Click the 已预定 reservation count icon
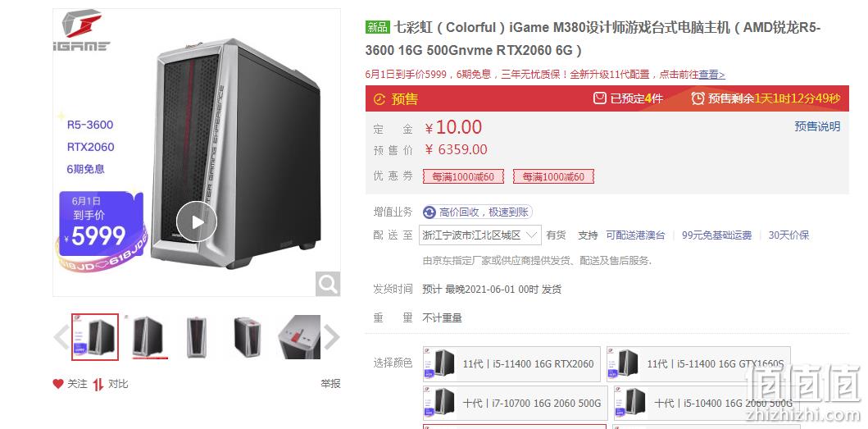This screenshot has width=868, height=429. point(599,98)
